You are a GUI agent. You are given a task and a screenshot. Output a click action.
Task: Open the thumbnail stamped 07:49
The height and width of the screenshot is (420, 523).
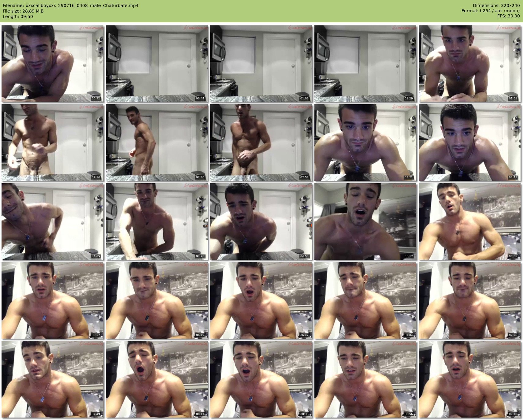pos(53,379)
